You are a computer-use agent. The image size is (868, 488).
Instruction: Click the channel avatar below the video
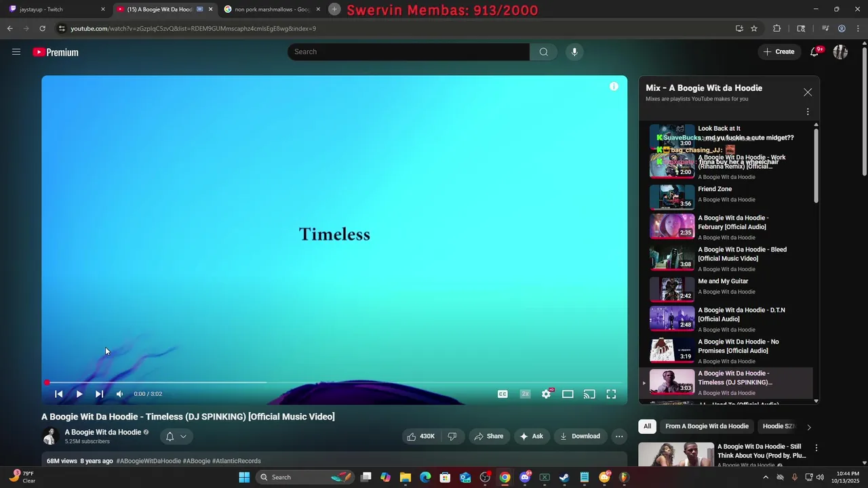point(50,436)
